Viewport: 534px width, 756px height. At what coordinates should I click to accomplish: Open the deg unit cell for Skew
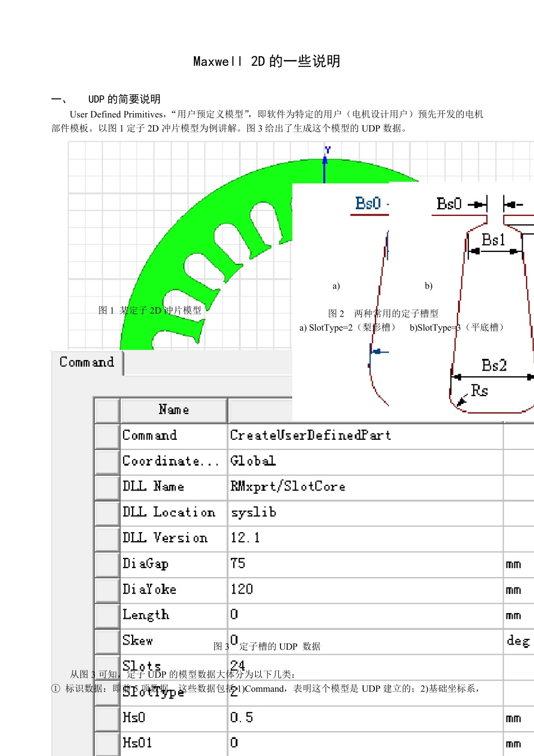[x=517, y=641]
